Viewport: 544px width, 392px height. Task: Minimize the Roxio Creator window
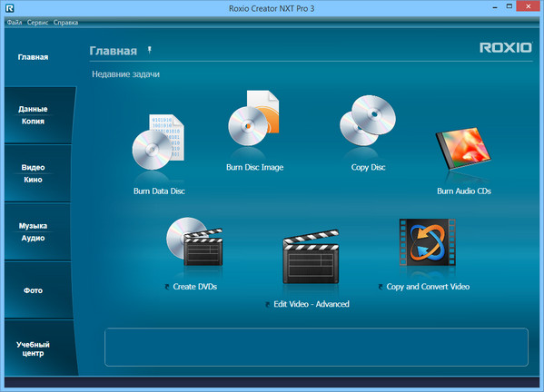click(495, 6)
